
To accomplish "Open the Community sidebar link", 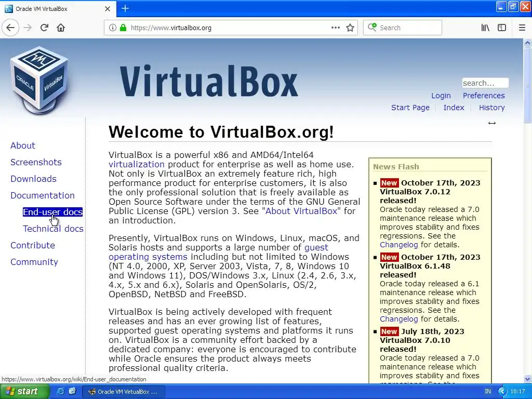I will tap(34, 262).
